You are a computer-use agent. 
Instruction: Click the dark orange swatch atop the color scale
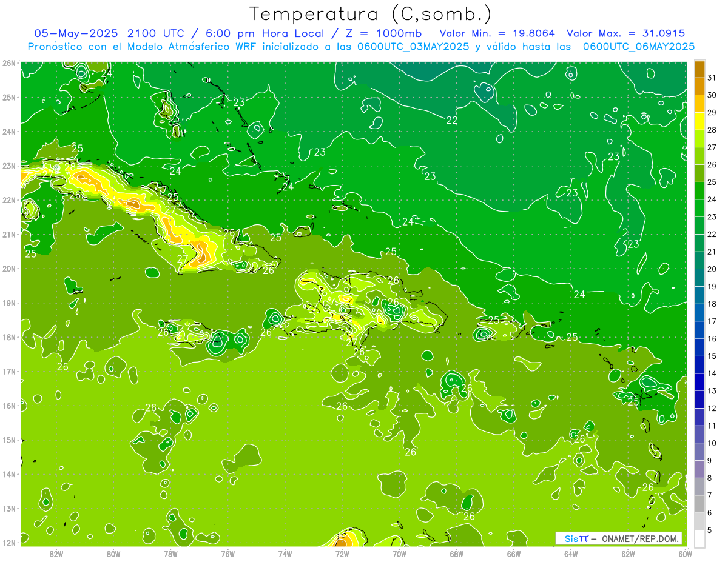pos(699,69)
